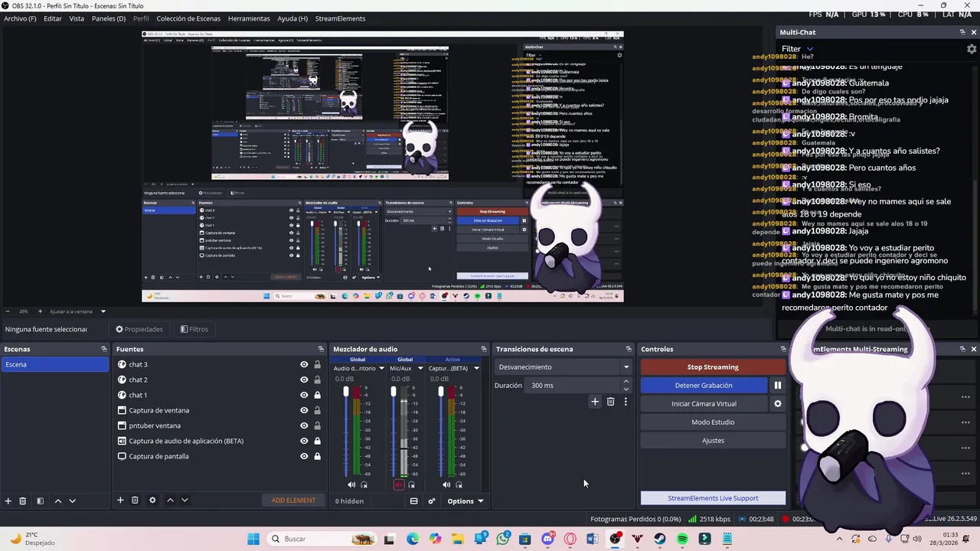The width and height of the screenshot is (980, 551).
Task: Open Captura (BETA) channel dropdown arrow
Action: (x=476, y=368)
